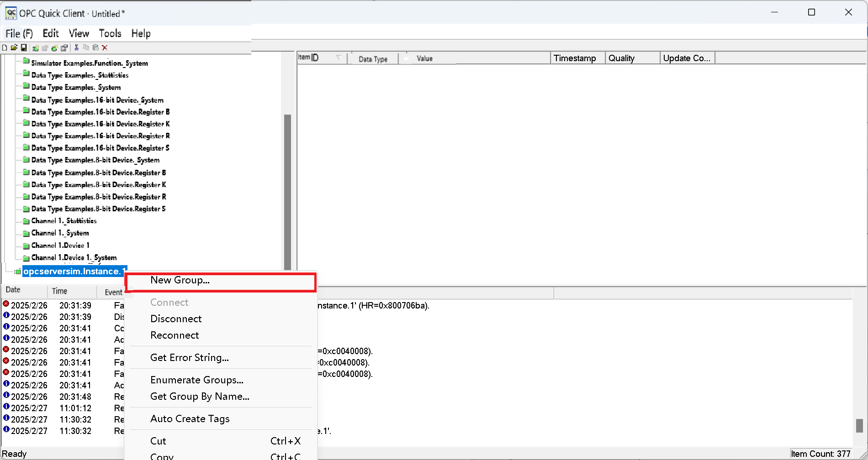Open the View menu
868x460 pixels.
79,33
